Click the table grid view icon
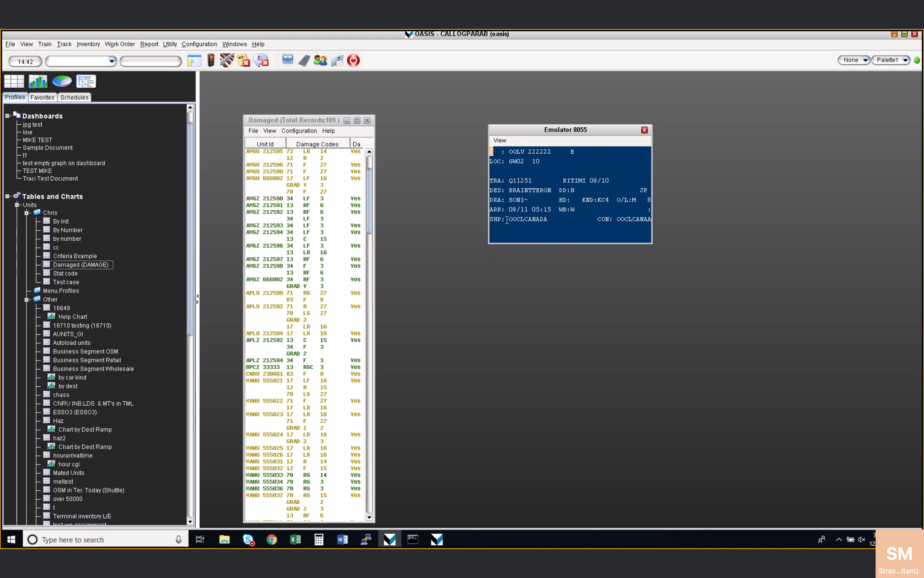The image size is (924, 578). click(14, 81)
